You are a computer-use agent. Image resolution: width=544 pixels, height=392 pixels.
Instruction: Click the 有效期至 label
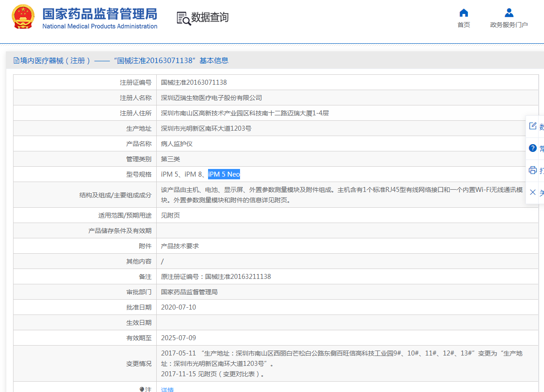pos(139,338)
